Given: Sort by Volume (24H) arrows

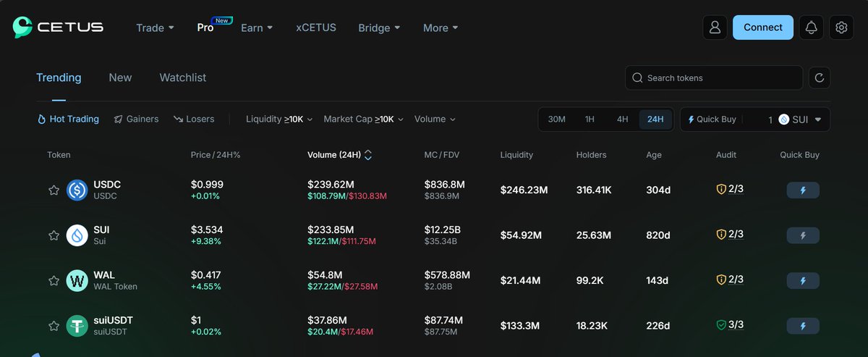Looking at the screenshot, I should (368, 155).
